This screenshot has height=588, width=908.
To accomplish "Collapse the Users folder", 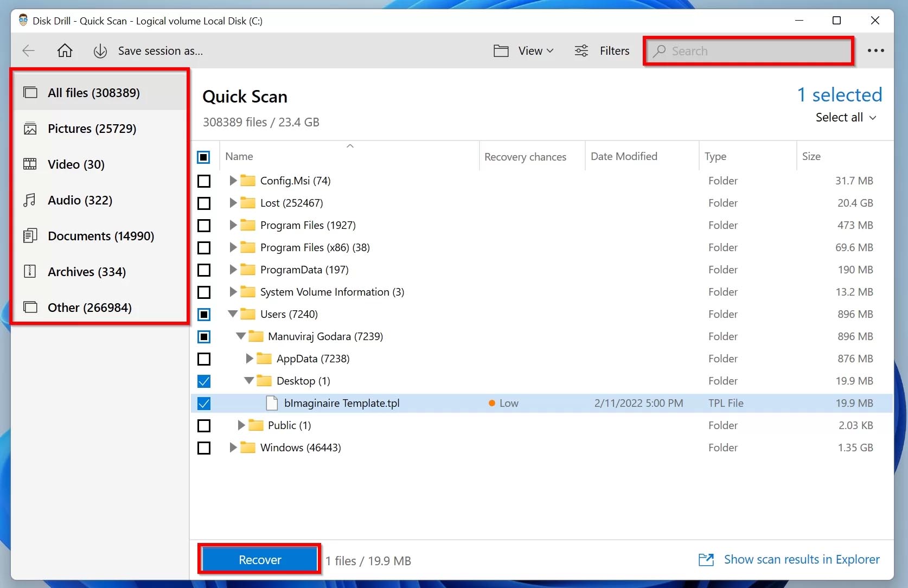I will pos(233,314).
